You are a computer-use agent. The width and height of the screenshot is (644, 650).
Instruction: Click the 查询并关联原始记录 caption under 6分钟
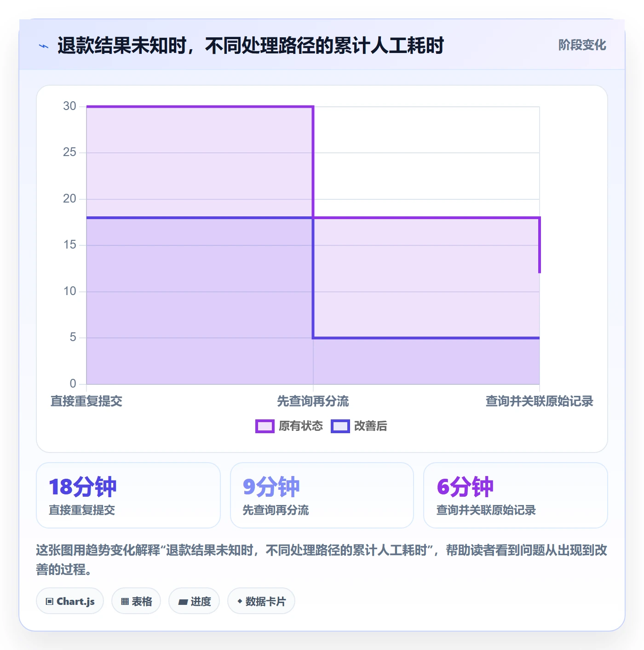pos(486,510)
